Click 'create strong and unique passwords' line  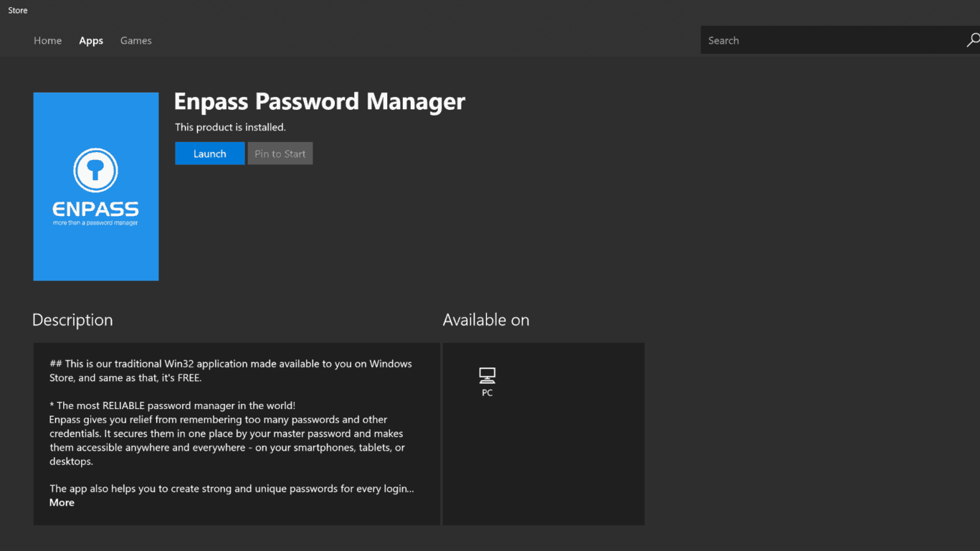coord(232,489)
